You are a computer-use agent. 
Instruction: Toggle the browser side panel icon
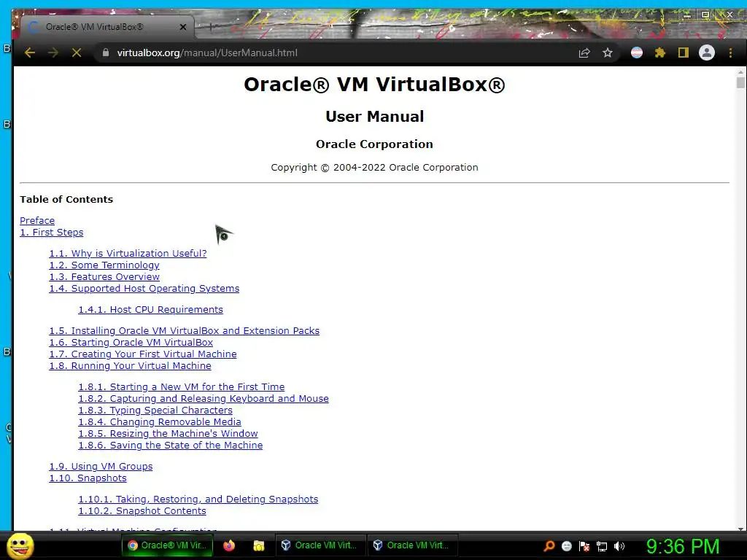coord(683,52)
